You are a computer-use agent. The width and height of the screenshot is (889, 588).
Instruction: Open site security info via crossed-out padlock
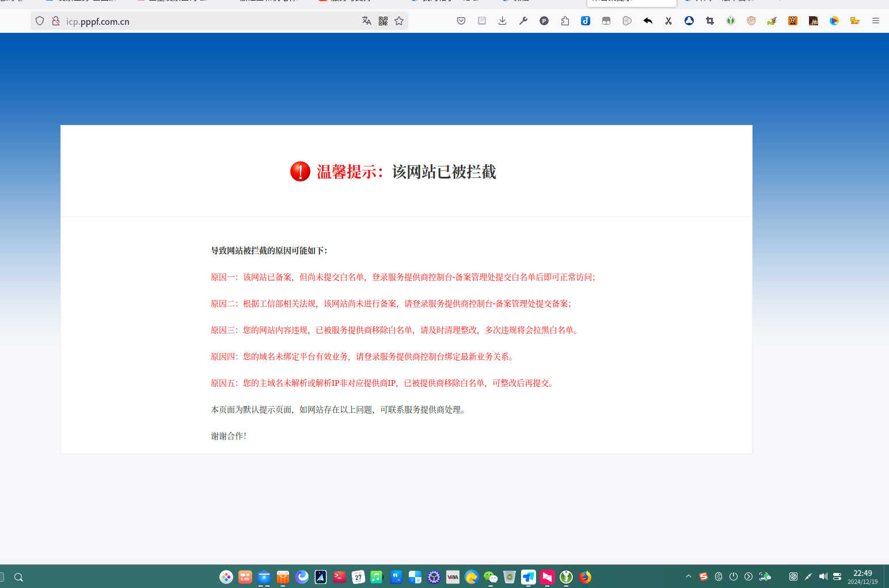pos(56,21)
